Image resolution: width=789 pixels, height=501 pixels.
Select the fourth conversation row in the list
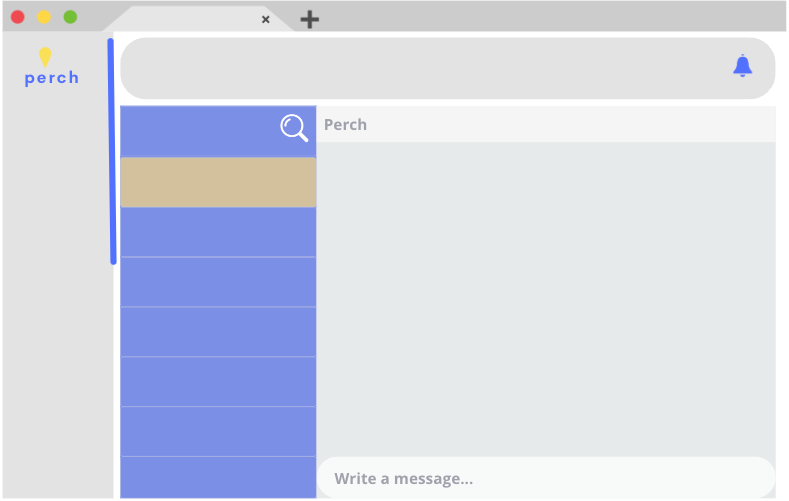218,332
